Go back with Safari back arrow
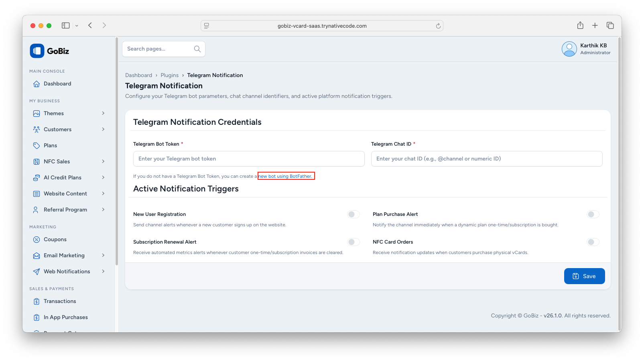This screenshot has width=644, height=362. point(90,25)
